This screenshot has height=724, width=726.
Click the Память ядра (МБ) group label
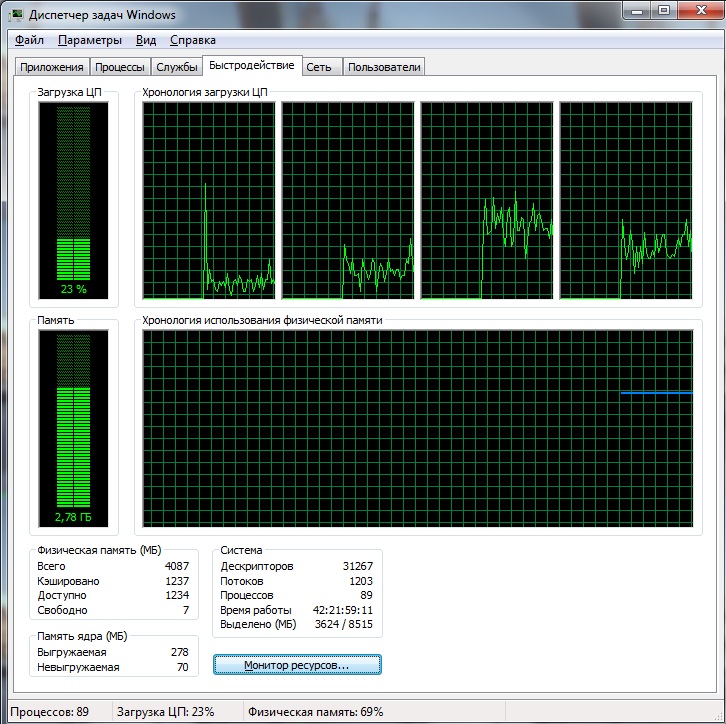(x=82, y=637)
